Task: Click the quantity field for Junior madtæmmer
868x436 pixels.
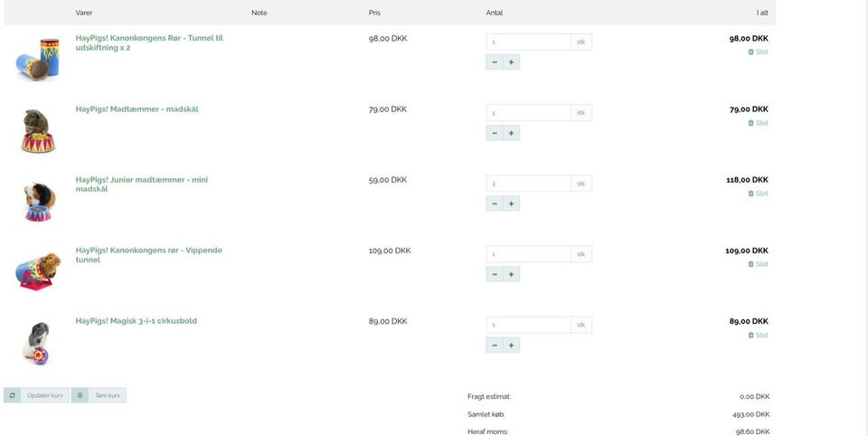Action: pos(528,184)
